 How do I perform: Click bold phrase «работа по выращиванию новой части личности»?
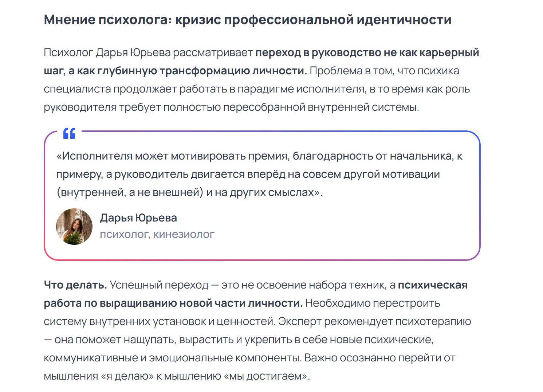tap(173, 303)
